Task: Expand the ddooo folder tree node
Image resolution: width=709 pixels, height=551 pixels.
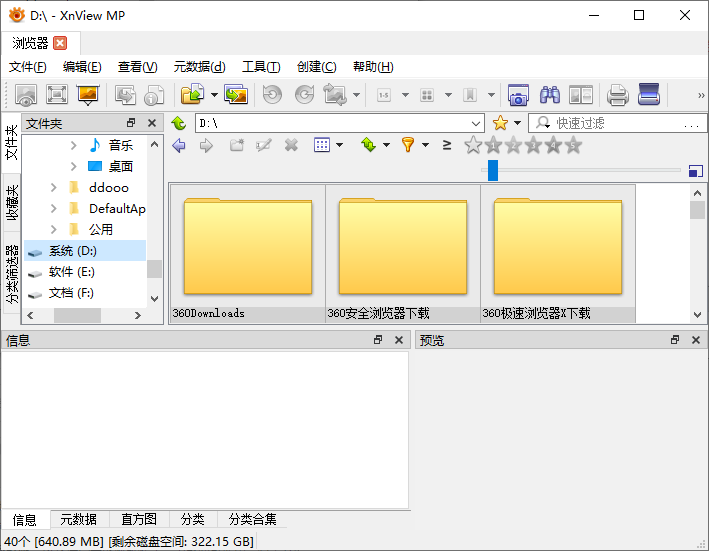Action: pyautogui.click(x=54, y=187)
